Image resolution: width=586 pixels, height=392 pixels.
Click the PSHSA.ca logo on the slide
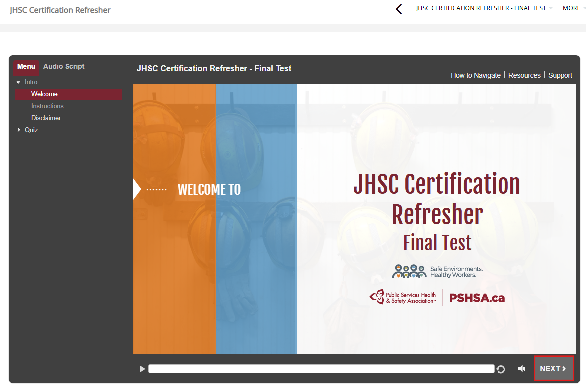tap(477, 298)
